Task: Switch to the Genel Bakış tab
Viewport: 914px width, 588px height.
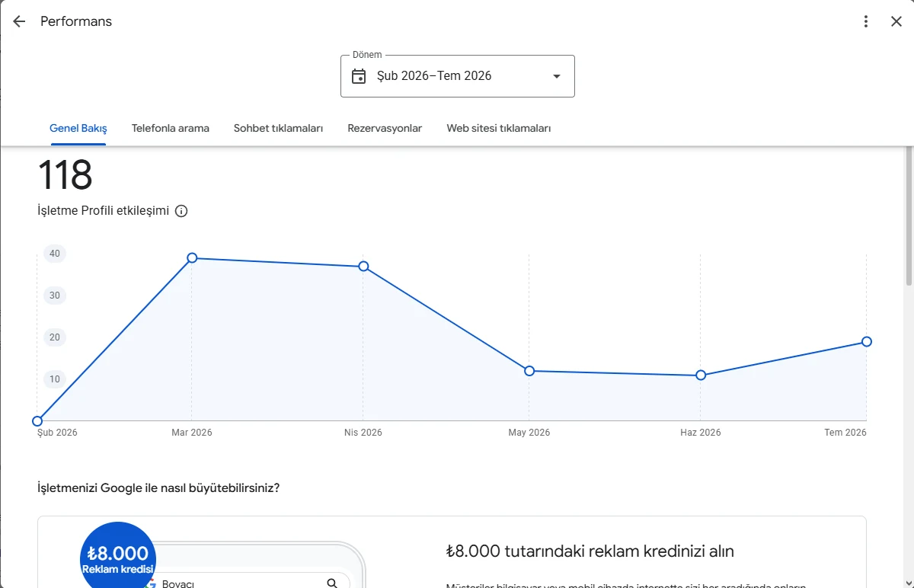Action: (78, 128)
